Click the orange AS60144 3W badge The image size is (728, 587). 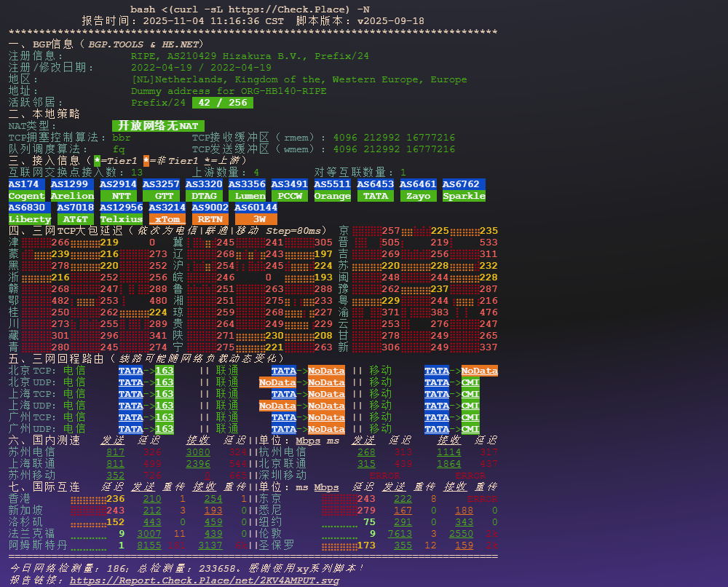pos(256,213)
